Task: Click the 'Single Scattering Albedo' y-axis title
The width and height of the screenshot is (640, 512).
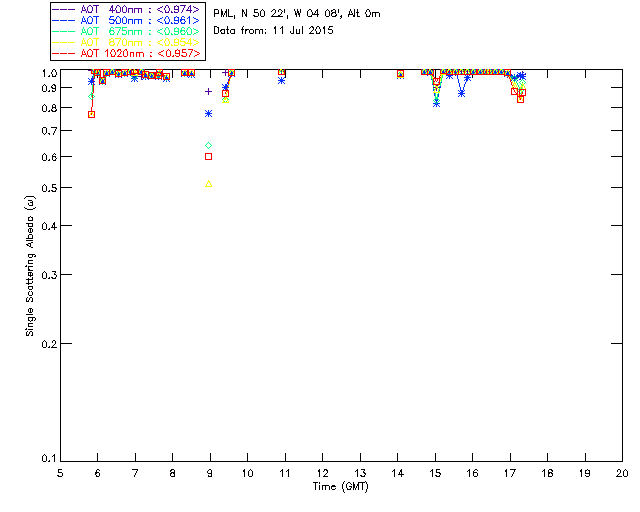Action: [x=30, y=266]
